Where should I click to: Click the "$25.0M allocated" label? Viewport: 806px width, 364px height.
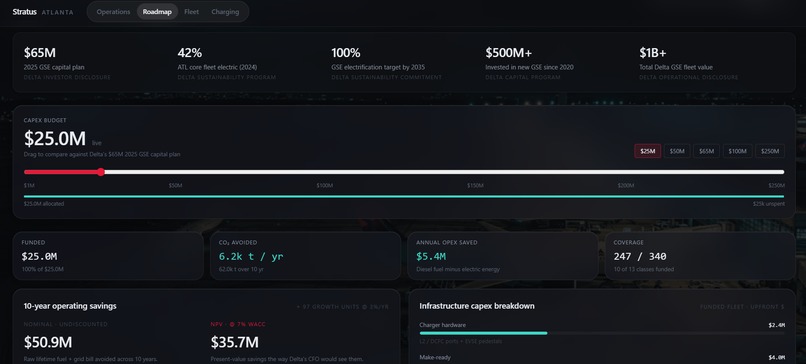[44, 204]
